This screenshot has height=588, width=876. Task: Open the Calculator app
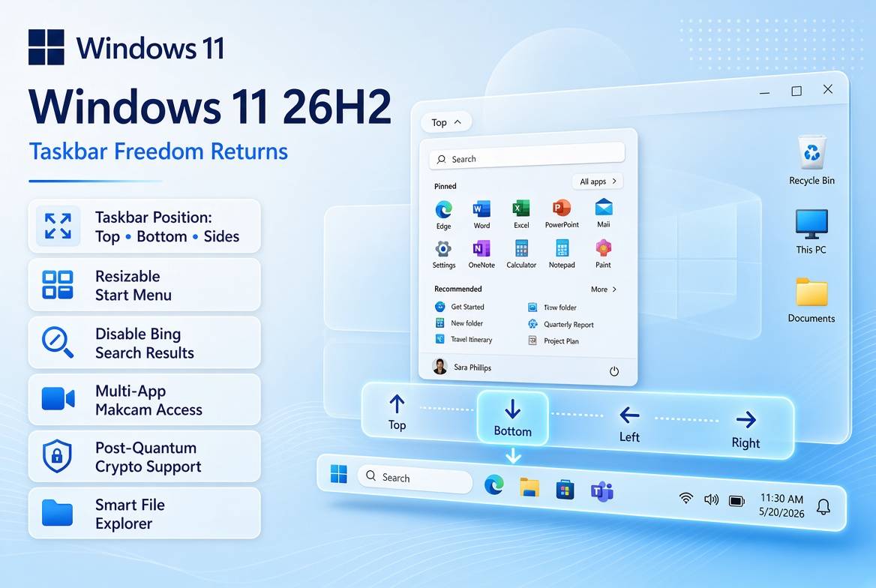pos(521,253)
